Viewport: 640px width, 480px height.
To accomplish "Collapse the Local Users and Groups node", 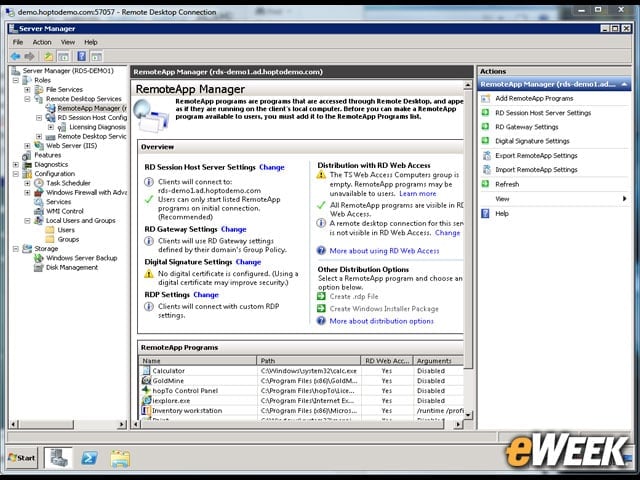I will click(27, 221).
